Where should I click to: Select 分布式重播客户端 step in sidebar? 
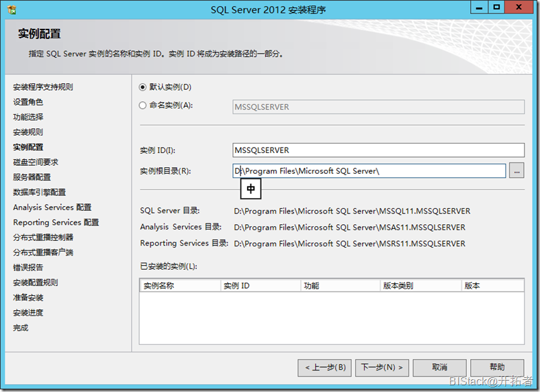(x=44, y=252)
